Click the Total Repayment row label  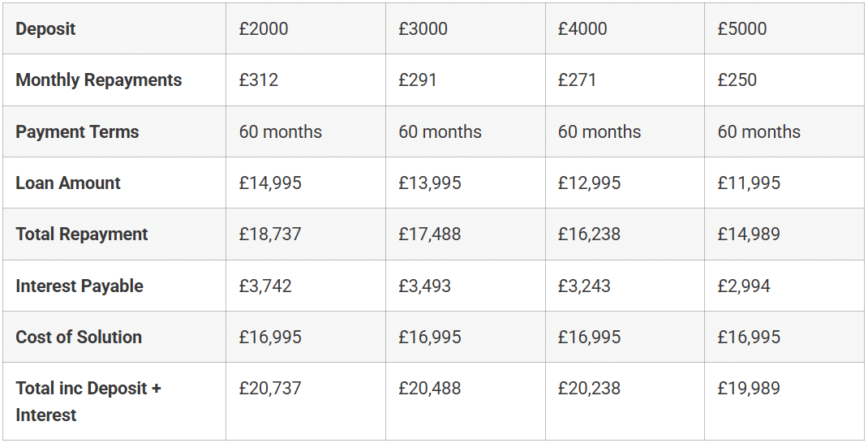tap(81, 234)
